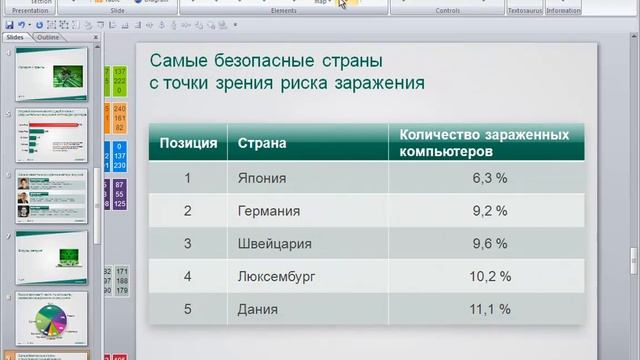Viewport: 640px width, 360px height.
Task: Click the thumbnail pane scroll-up arrow
Action: click(x=97, y=47)
